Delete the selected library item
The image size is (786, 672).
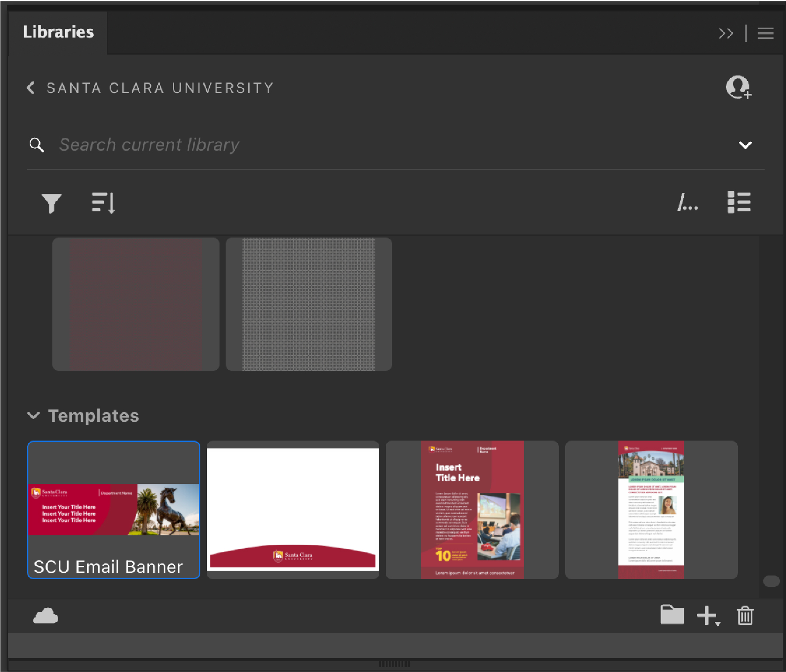pos(745,616)
